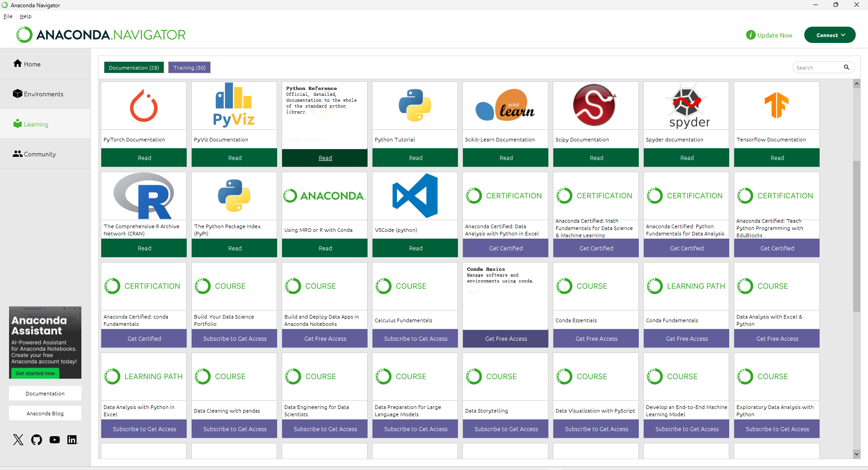868x470 pixels.
Task: Click the Anaconda logo on MRO tile
Action: 325,196
